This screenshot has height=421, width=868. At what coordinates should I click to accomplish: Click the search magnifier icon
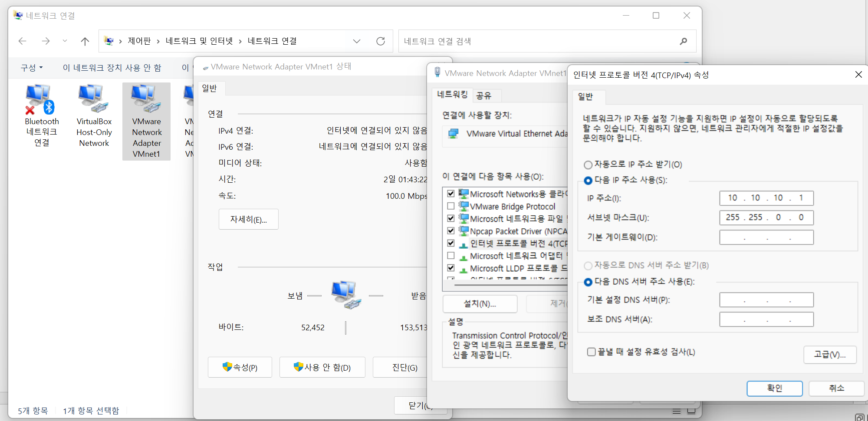tap(684, 41)
